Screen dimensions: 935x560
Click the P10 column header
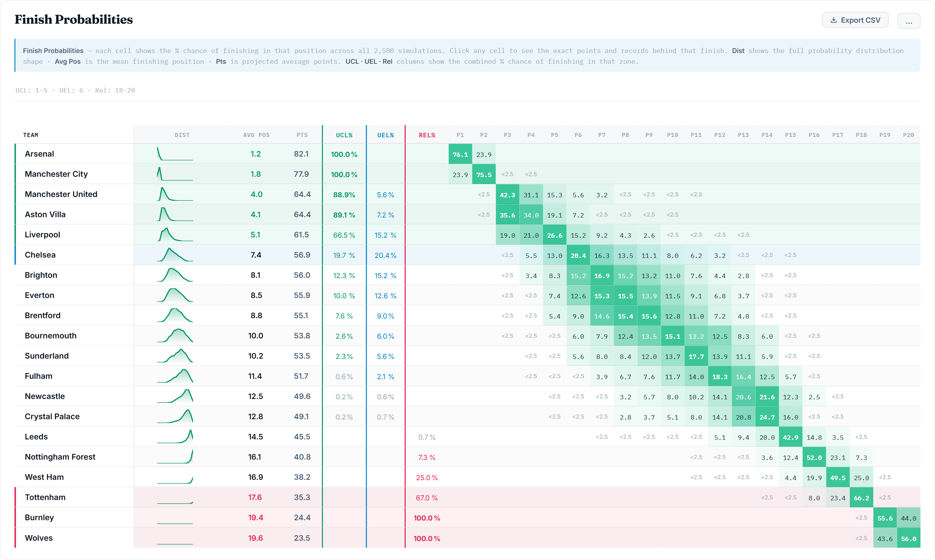pos(672,135)
